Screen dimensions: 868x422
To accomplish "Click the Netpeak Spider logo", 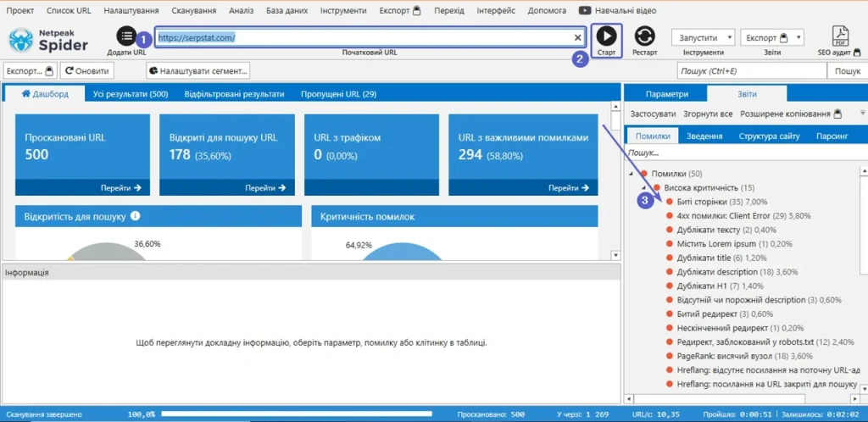I will click(48, 41).
